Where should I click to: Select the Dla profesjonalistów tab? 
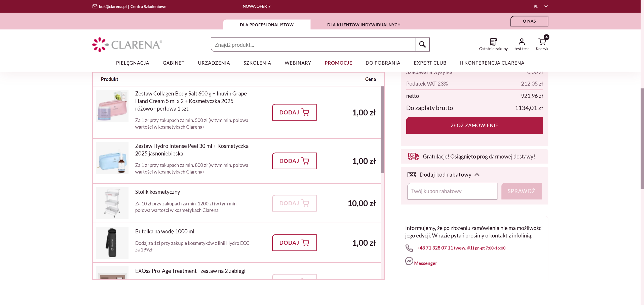point(266,25)
